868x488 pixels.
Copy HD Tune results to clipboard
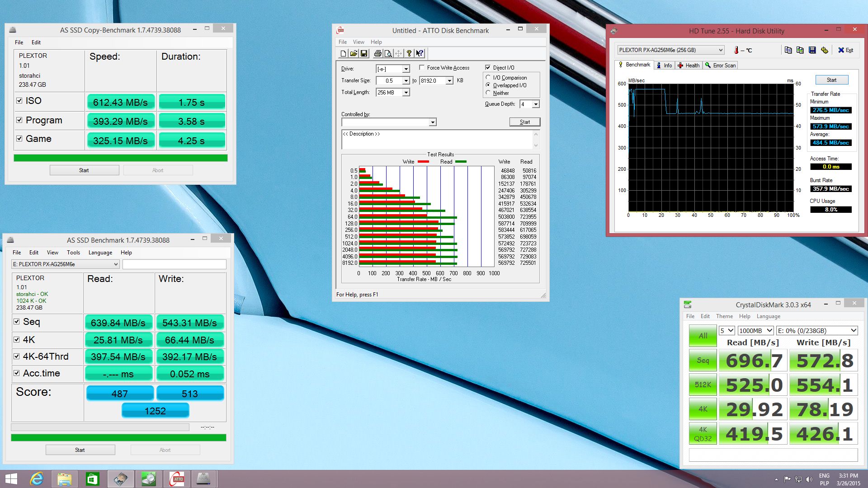point(788,50)
